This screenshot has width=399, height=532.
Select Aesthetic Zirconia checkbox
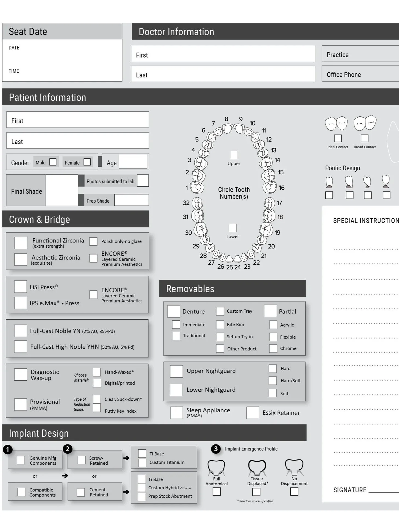click(x=21, y=259)
